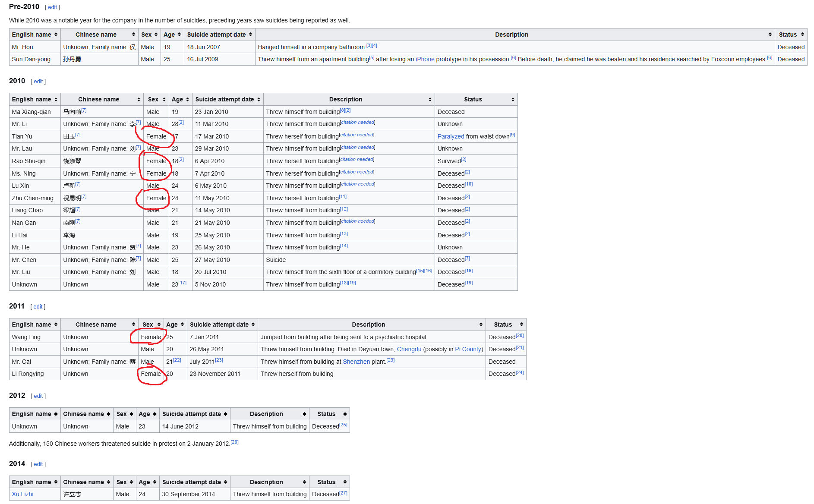Open the Shenzhen link
Viewport: 814px width, 504px height.
(356, 362)
